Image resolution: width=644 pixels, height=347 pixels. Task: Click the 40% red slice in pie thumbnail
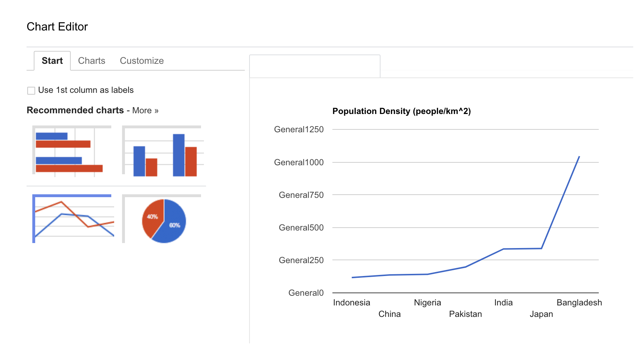152,216
